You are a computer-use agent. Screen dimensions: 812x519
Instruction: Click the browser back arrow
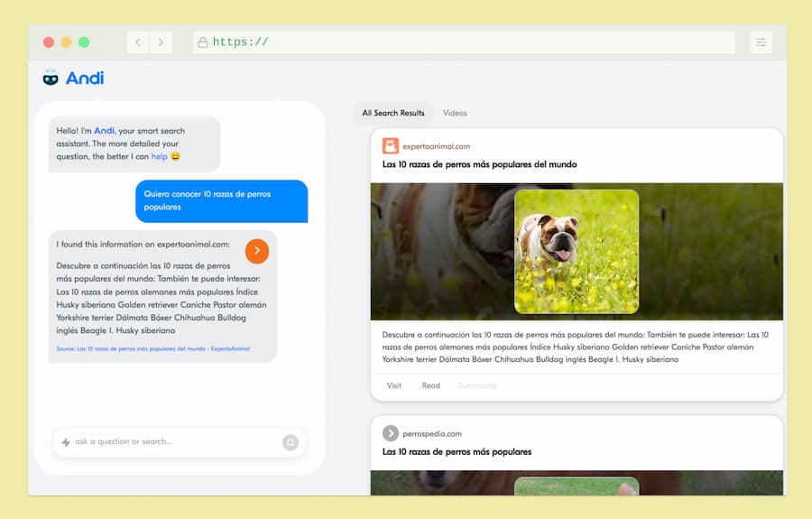[x=138, y=42]
